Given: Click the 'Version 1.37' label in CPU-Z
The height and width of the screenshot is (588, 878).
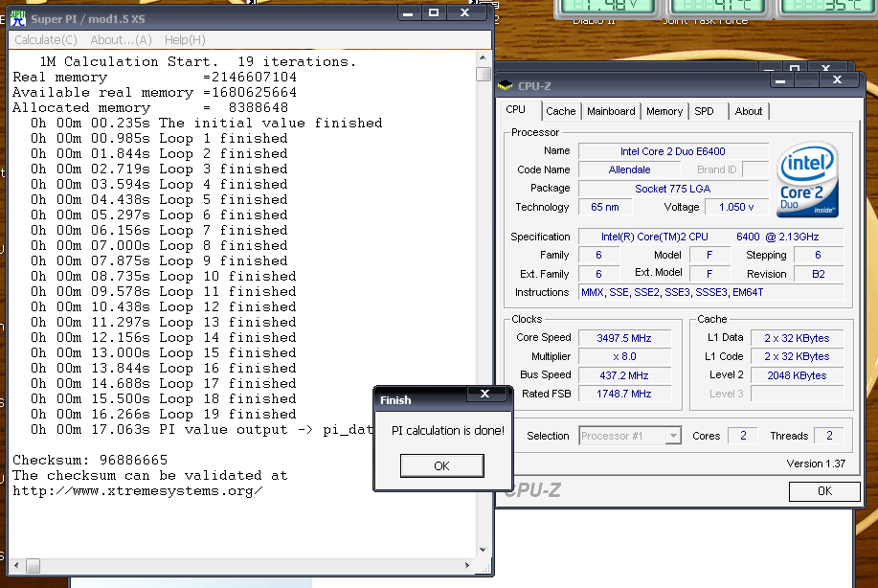Looking at the screenshot, I should [816, 464].
